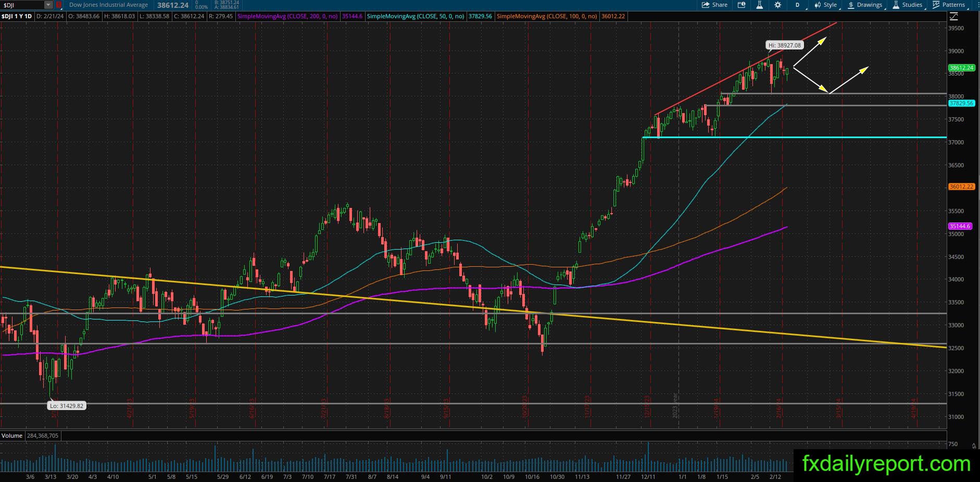Click the cyan 37829.56 price axis bubble

[x=961, y=104]
